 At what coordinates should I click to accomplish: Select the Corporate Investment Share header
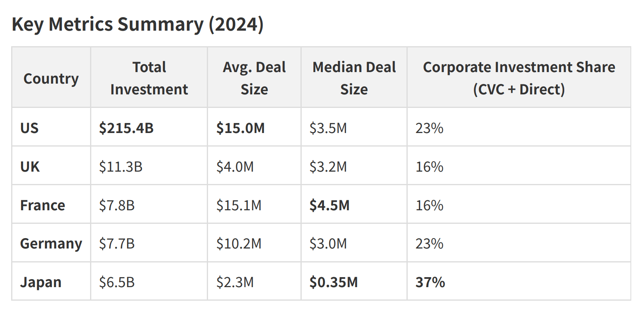coord(519,78)
